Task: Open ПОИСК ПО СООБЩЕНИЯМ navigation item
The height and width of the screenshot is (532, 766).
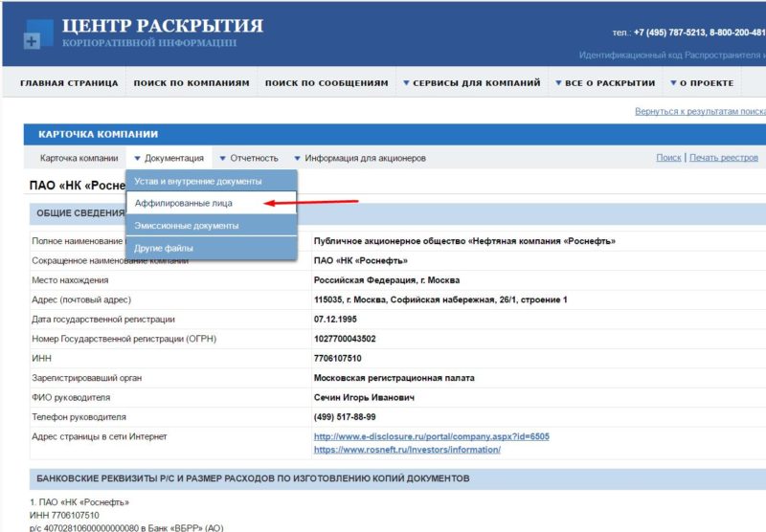Action: [327, 83]
